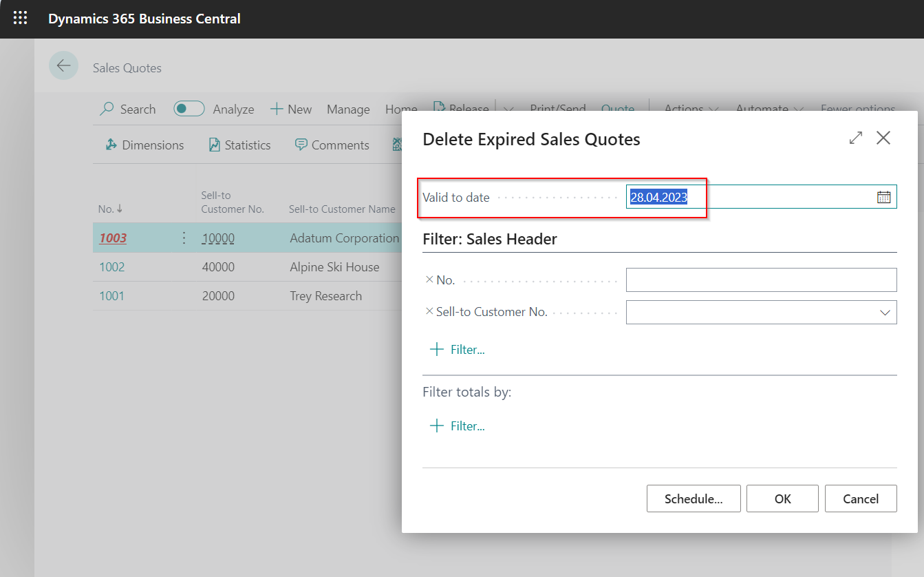Screen dimensions: 924x577
Task: Click the Schedule... button
Action: click(x=694, y=499)
